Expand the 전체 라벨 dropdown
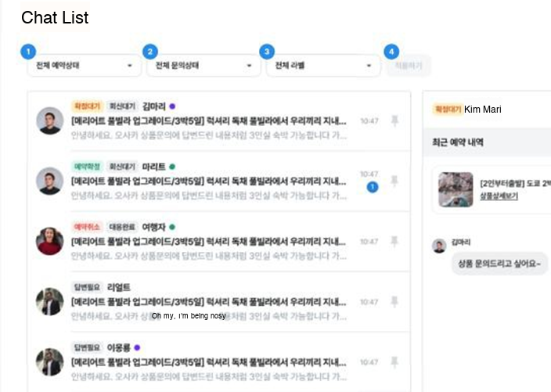This screenshot has height=392, width=551. click(323, 66)
